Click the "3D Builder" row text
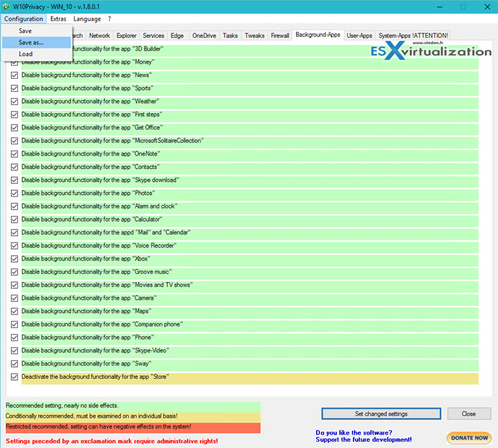 click(118, 49)
